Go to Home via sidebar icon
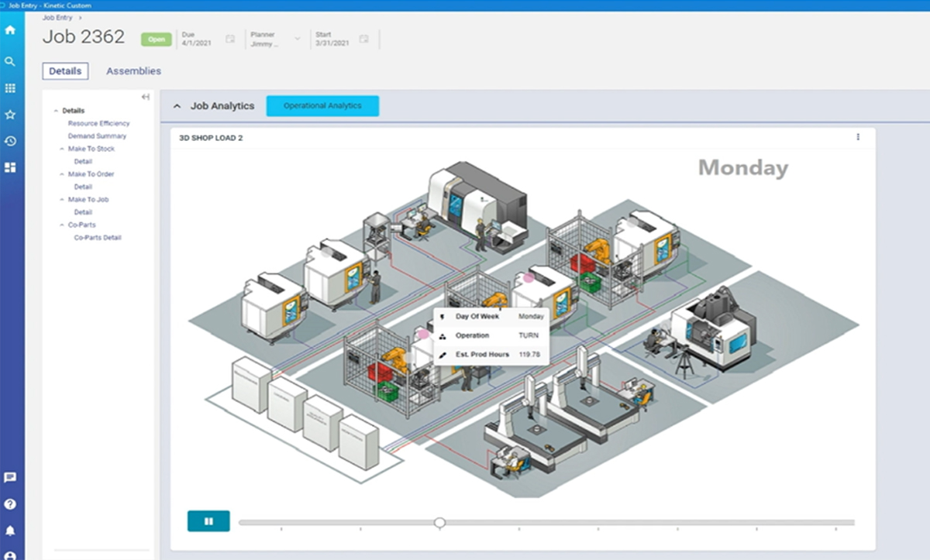 click(x=10, y=30)
